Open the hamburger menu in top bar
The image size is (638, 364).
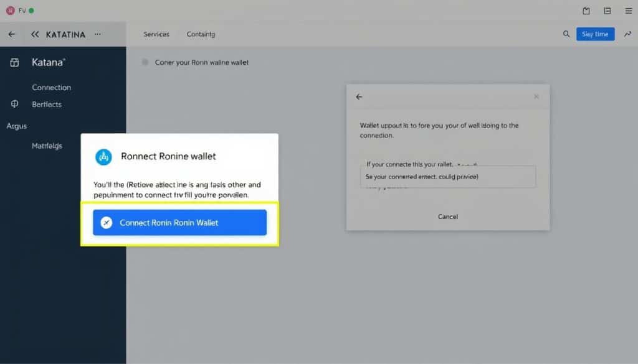pos(628,11)
